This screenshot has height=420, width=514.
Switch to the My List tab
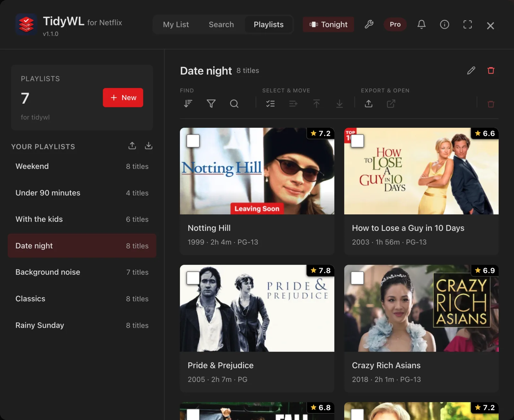[176, 24]
